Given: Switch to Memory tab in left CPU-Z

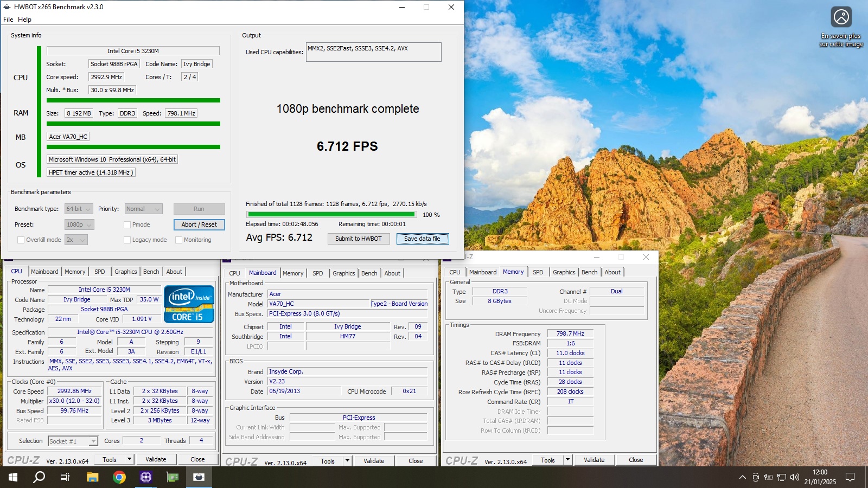Looking at the screenshot, I should pyautogui.click(x=75, y=272).
